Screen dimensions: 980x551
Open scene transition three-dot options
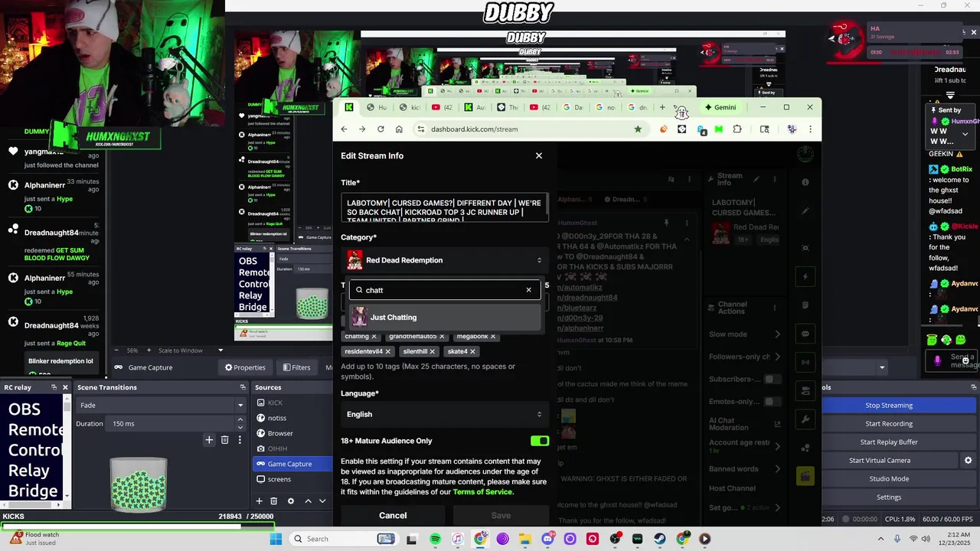point(240,440)
